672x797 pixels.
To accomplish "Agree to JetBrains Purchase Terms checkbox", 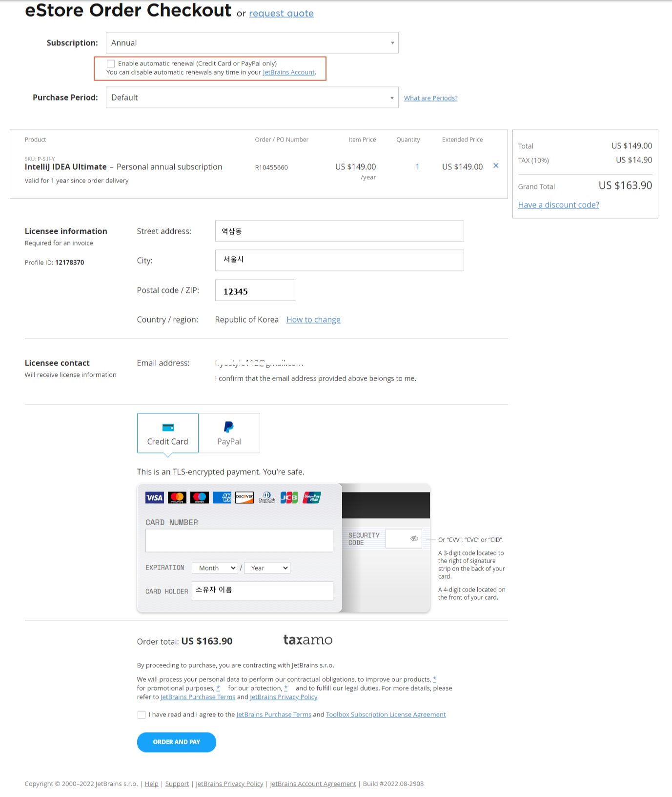I will point(142,715).
